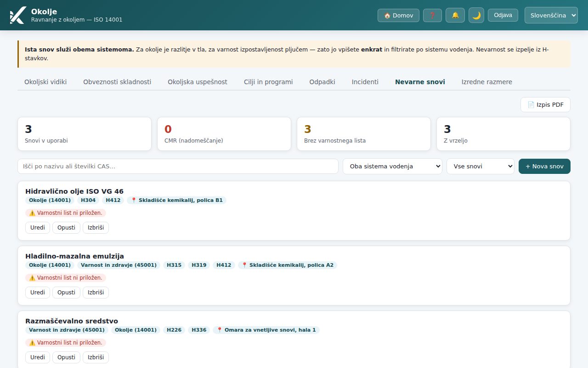588x368 pixels.
Task: Edit Razmaščevalno sredstvo entry
Action: [x=38, y=357]
